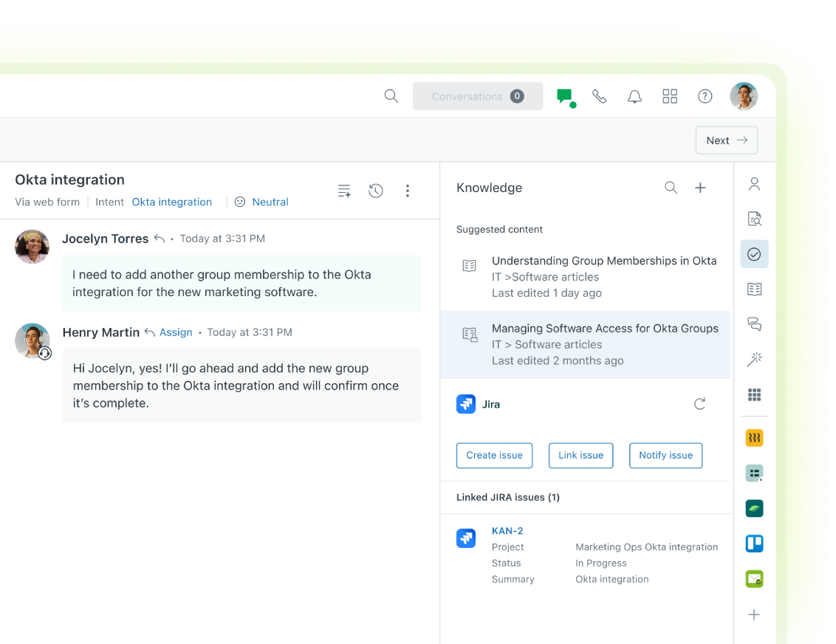This screenshot has height=644, width=836.
Task: Open notifications bell icon
Action: tap(634, 97)
